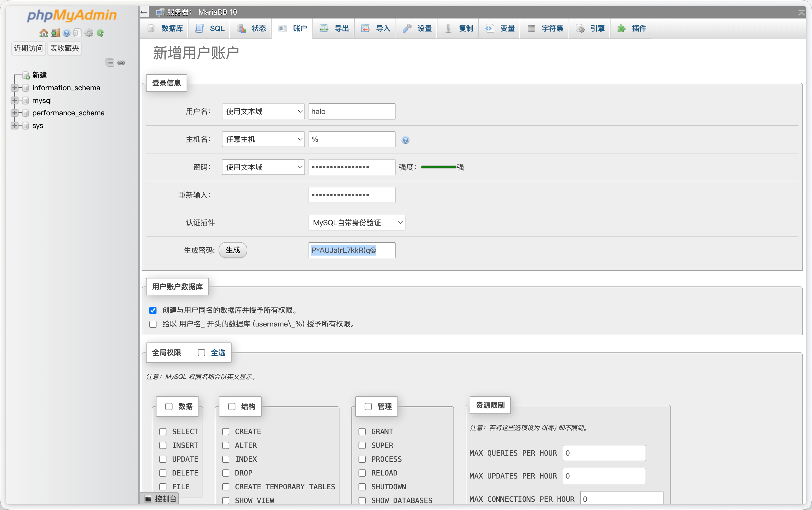The height and width of the screenshot is (510, 812).
Task: Collapse all navigation tree items icon
Action: pyautogui.click(x=110, y=62)
